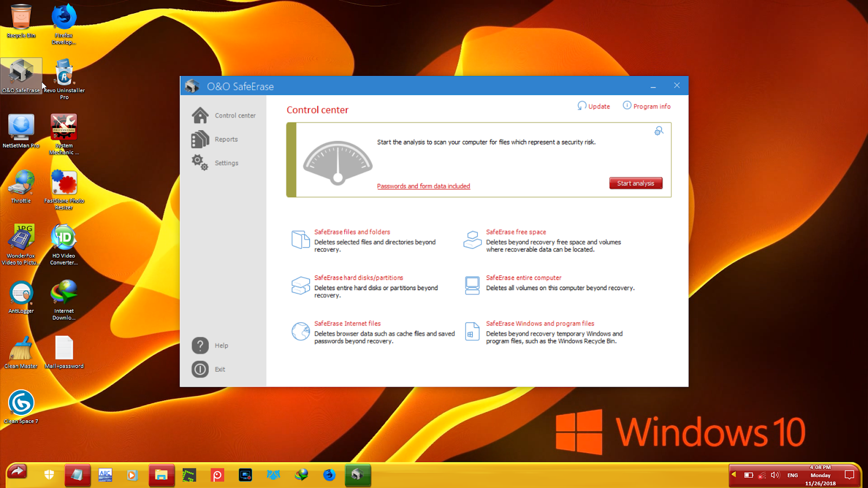This screenshot has height=488, width=868.
Task: Select HD Video Converter desktop icon
Action: 64,245
